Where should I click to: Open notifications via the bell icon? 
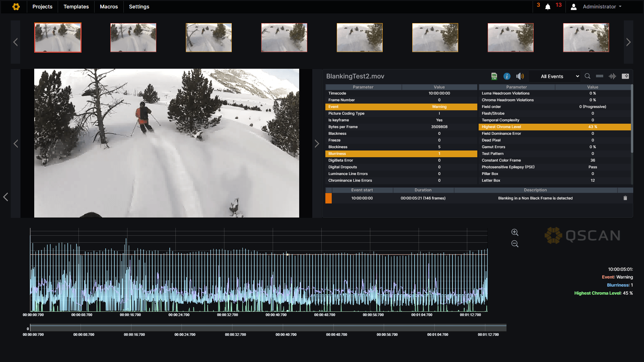(x=548, y=6)
